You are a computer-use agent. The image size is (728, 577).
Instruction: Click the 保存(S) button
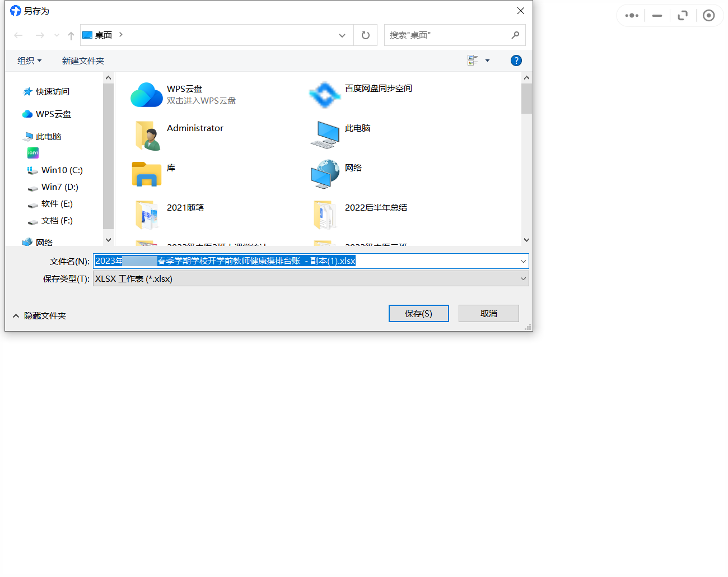[418, 314]
